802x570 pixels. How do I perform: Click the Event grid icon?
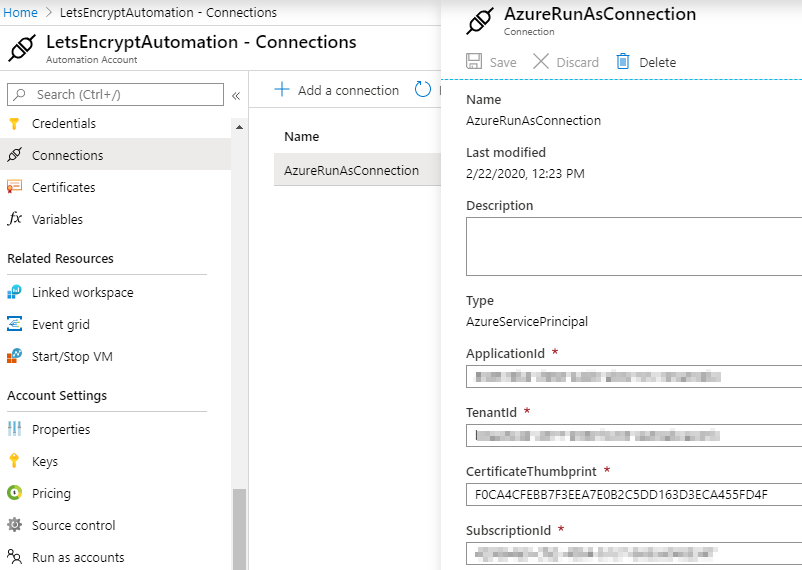pos(14,324)
